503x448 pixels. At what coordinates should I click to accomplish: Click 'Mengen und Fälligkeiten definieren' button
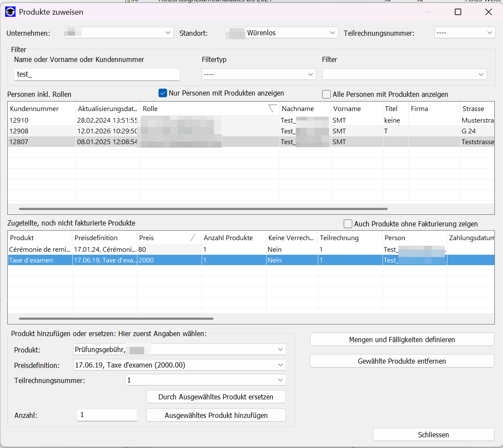tap(402, 340)
